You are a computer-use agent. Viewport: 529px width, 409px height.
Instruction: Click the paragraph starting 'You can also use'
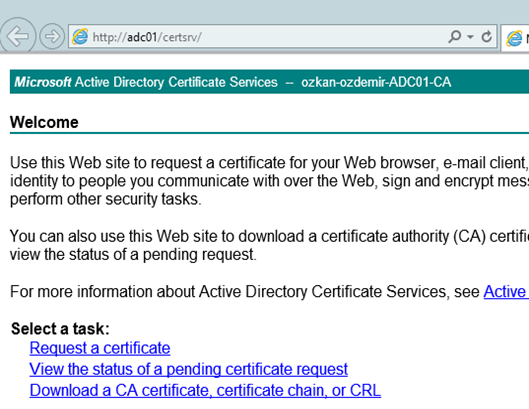269,245
